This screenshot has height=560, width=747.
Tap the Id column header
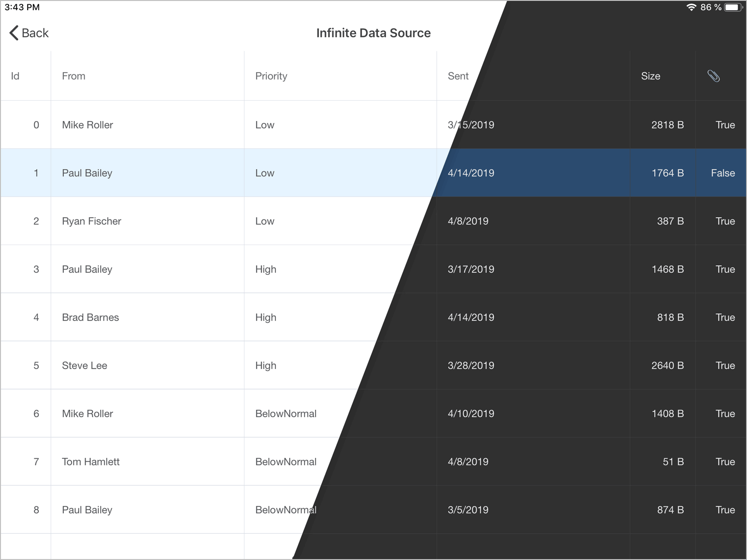click(15, 76)
